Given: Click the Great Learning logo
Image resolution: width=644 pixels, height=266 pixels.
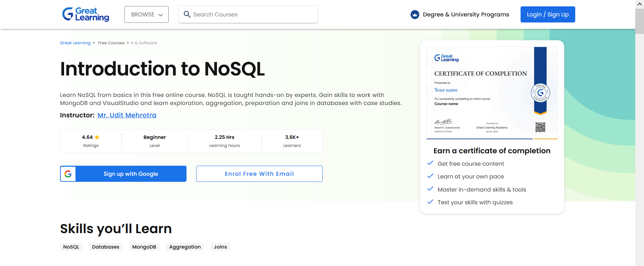Looking at the screenshot, I should [x=86, y=14].
